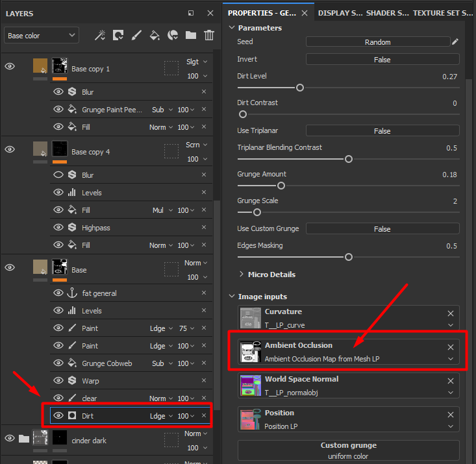Select the Properties - Generator tab

[x=262, y=13]
